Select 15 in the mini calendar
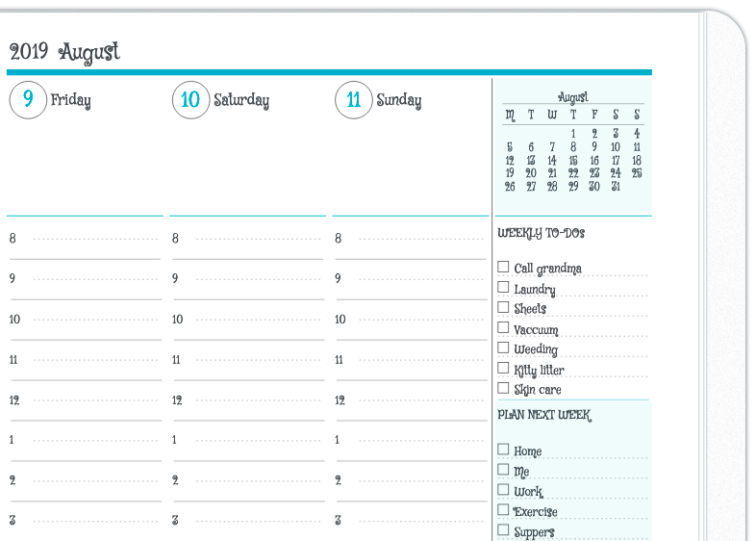 coord(573,160)
